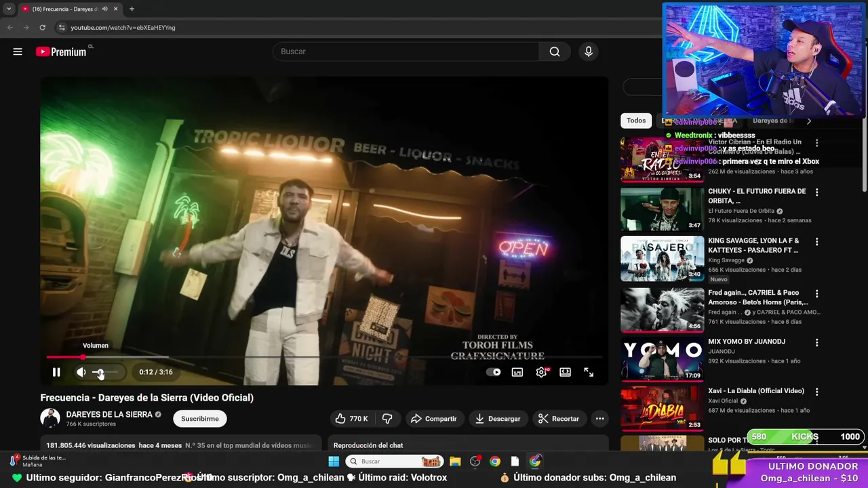Enter fullscreen mode
Image resolution: width=868 pixels, height=488 pixels.
point(589,372)
